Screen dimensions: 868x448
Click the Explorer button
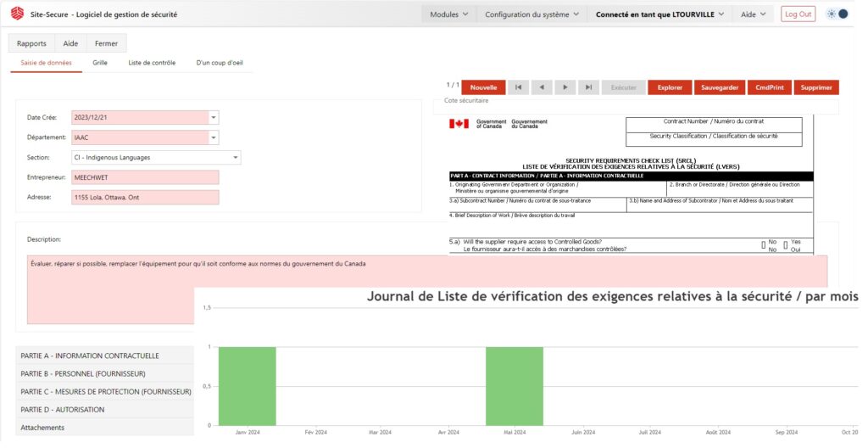pos(670,87)
